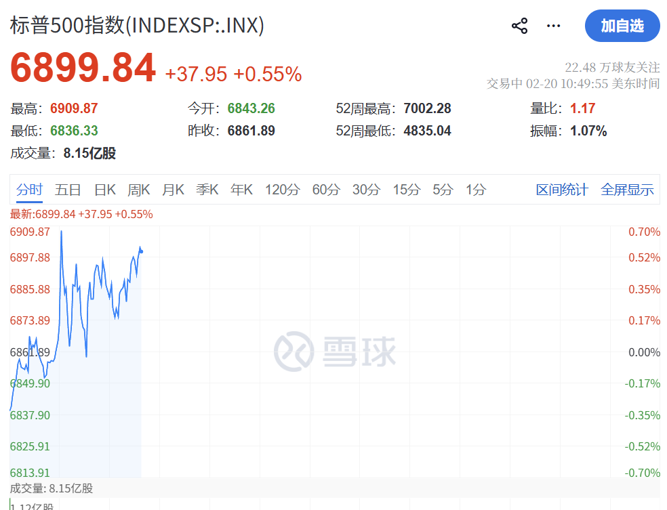Click the share icon beside the title

click(x=519, y=26)
